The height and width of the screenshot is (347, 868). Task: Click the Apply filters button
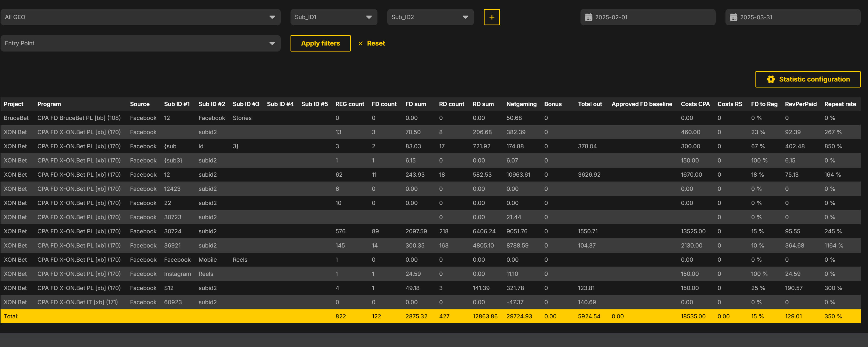point(320,43)
